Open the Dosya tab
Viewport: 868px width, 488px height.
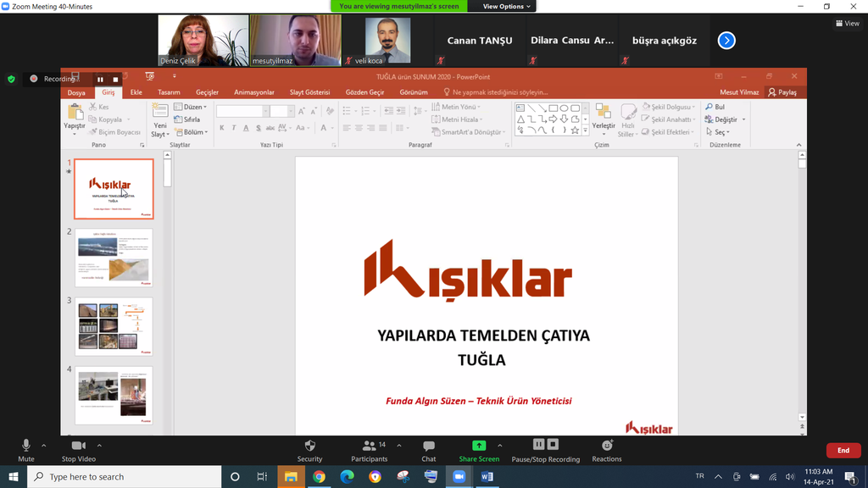(x=76, y=92)
